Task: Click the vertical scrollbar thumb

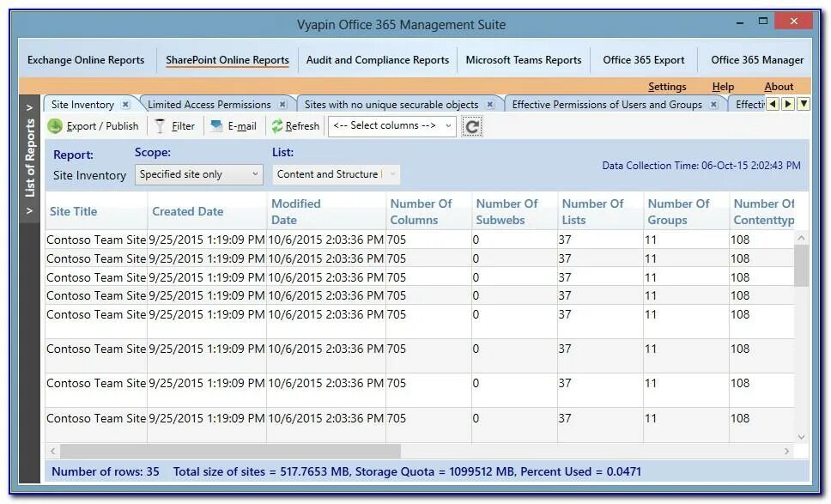Action: 801,265
